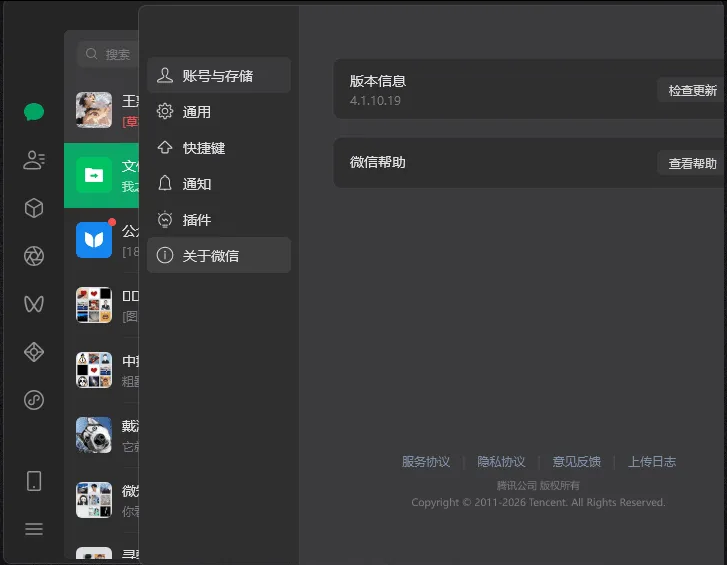Screen dimensions: 727x565
Task: Open the Favorites cube icon in sidebar
Action: (x=34, y=208)
